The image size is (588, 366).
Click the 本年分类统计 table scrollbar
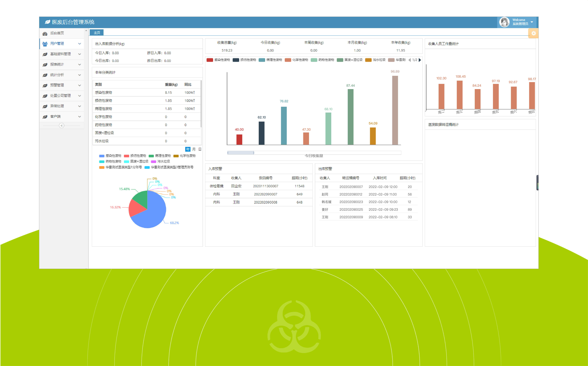(x=201, y=104)
